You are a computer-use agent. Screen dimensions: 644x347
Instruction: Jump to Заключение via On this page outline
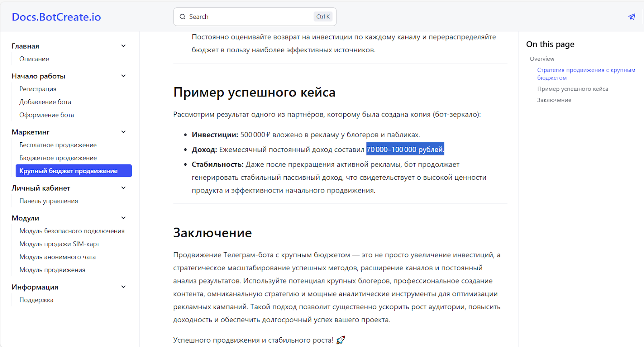coord(554,100)
